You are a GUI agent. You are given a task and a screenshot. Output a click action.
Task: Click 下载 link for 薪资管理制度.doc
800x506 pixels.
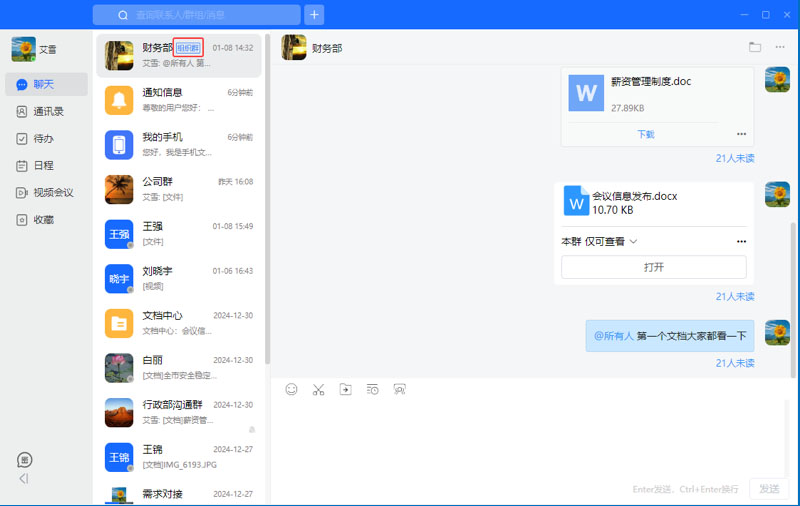[646, 134]
